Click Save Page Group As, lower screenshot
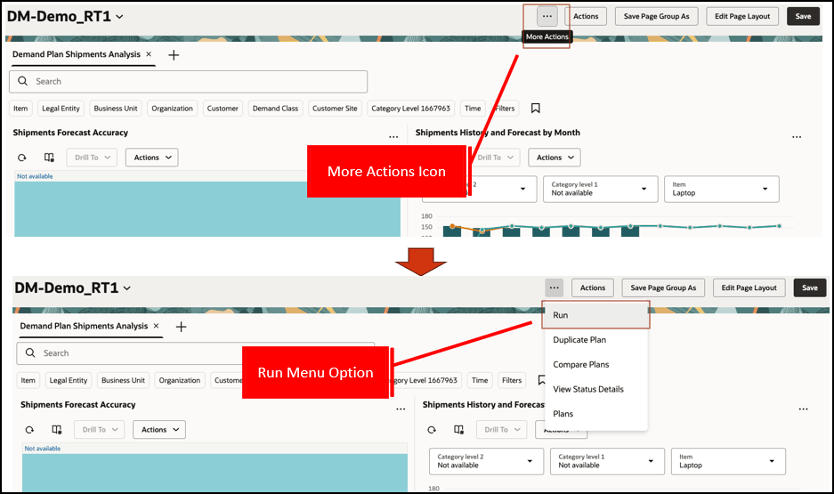 coord(663,288)
